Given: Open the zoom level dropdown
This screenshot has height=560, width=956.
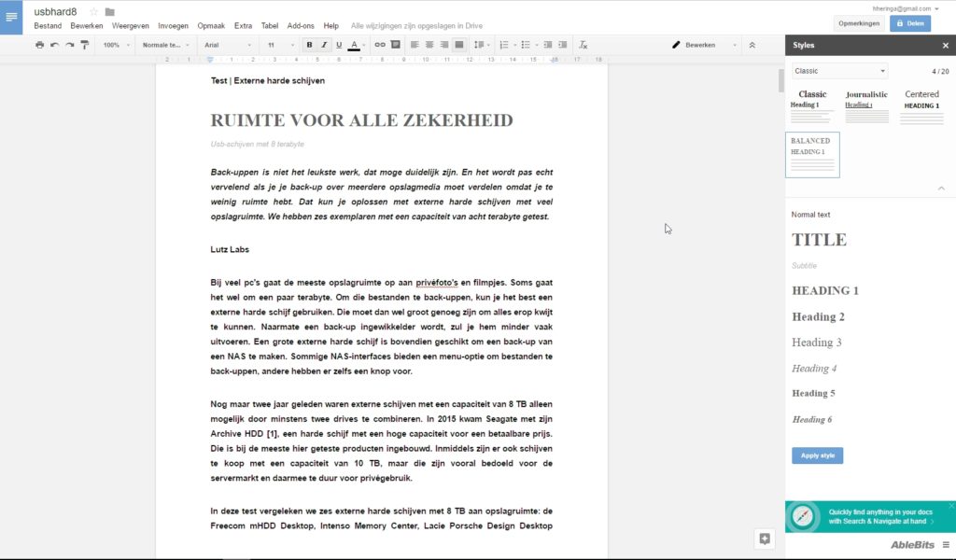Looking at the screenshot, I should 114,44.
